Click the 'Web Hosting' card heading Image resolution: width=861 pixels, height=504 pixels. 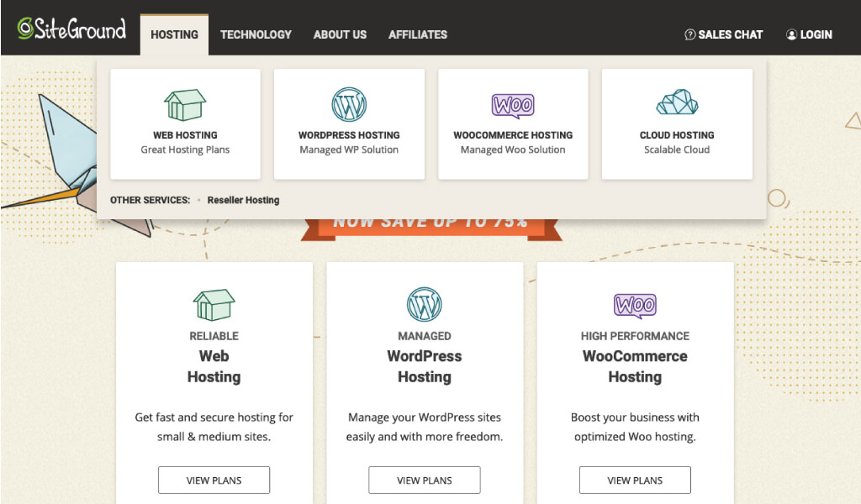214,366
